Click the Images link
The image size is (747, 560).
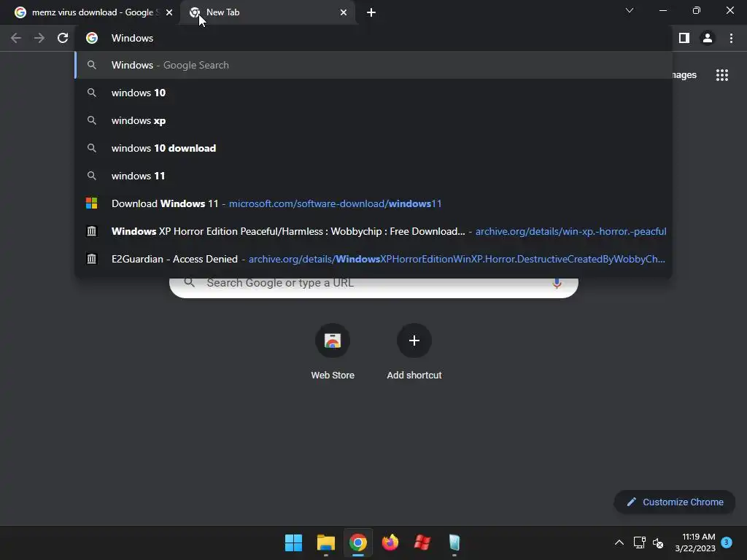tap(684, 75)
